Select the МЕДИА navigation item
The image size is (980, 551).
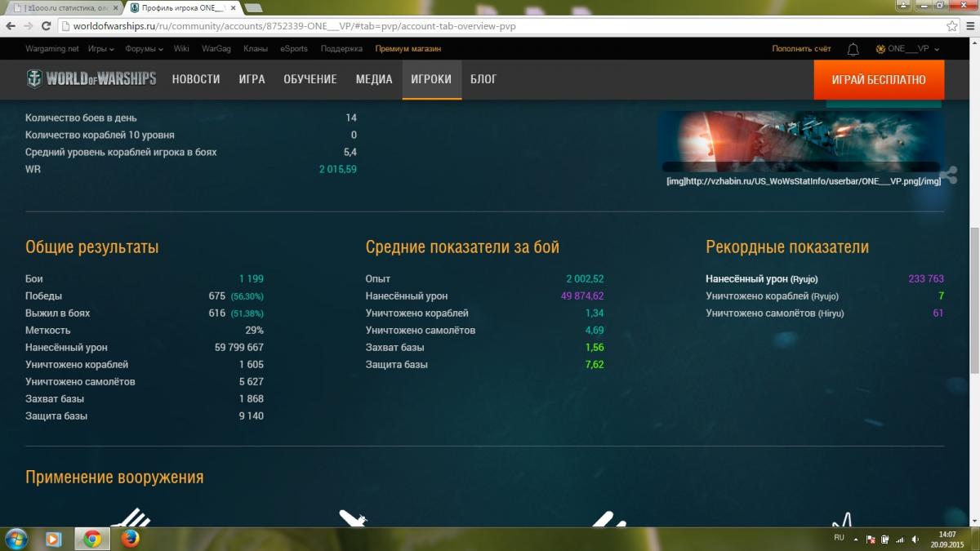373,79
